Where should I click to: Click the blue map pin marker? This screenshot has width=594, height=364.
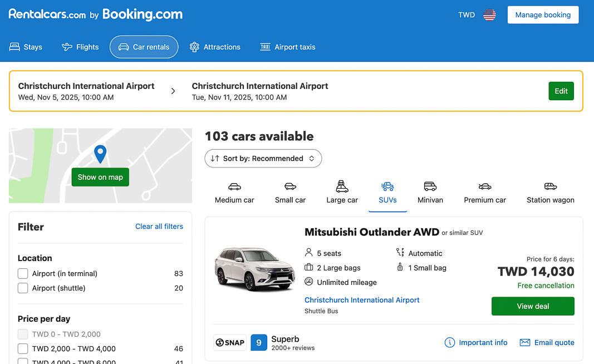[100, 154]
